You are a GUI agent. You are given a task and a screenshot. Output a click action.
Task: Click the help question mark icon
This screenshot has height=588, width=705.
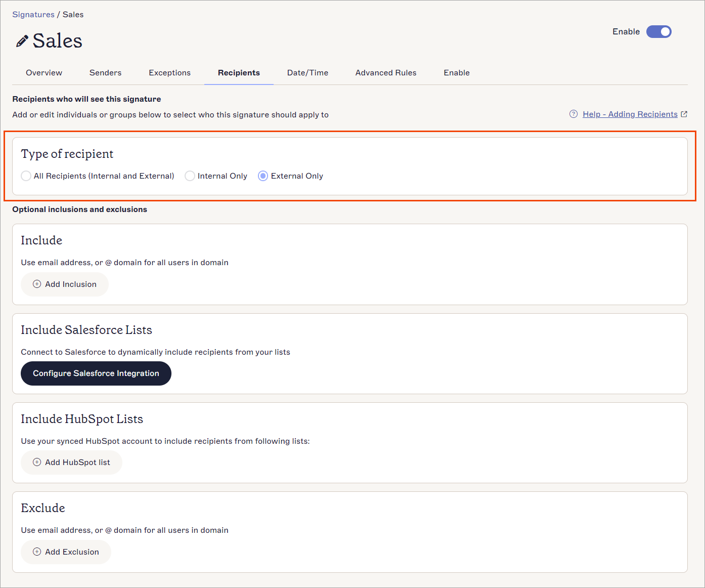pos(574,114)
